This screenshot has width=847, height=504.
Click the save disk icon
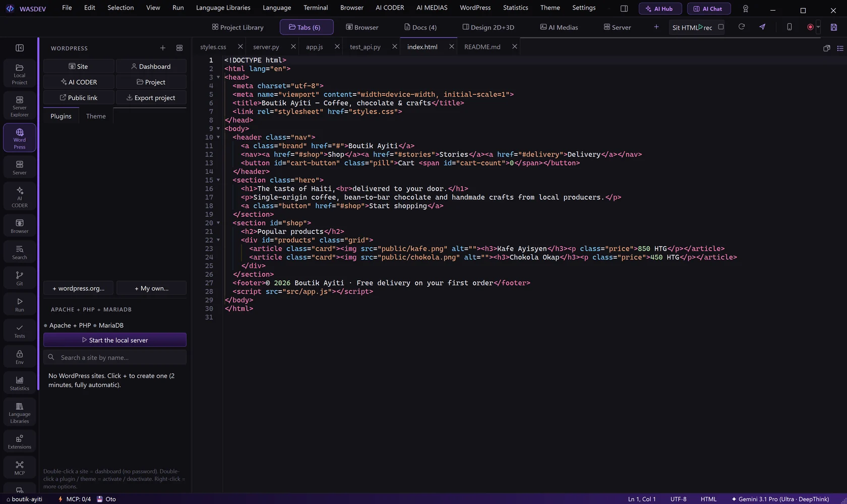pyautogui.click(x=834, y=27)
